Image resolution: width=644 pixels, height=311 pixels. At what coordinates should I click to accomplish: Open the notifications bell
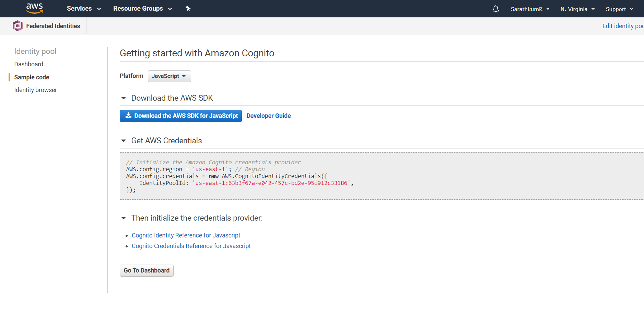point(495,9)
